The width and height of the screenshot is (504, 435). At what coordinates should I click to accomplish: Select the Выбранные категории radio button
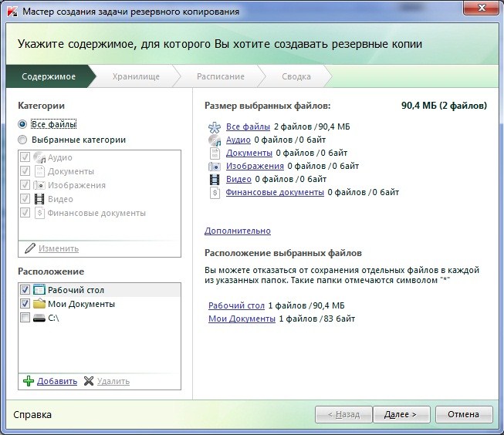22,140
